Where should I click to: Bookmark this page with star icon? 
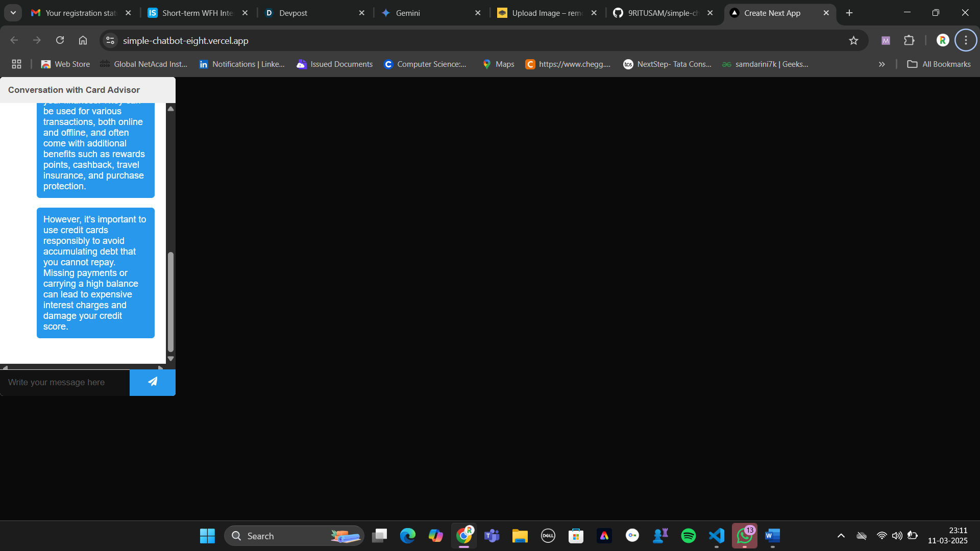tap(853, 40)
